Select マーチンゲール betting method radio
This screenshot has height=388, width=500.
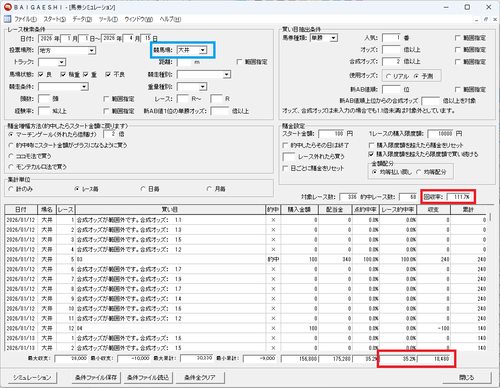pyautogui.click(x=11, y=134)
